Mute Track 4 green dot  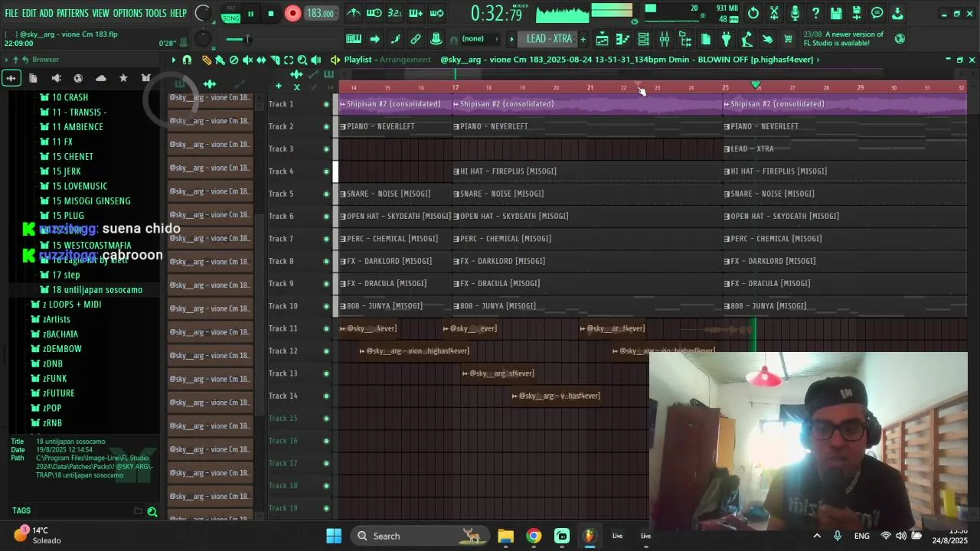coord(326,171)
